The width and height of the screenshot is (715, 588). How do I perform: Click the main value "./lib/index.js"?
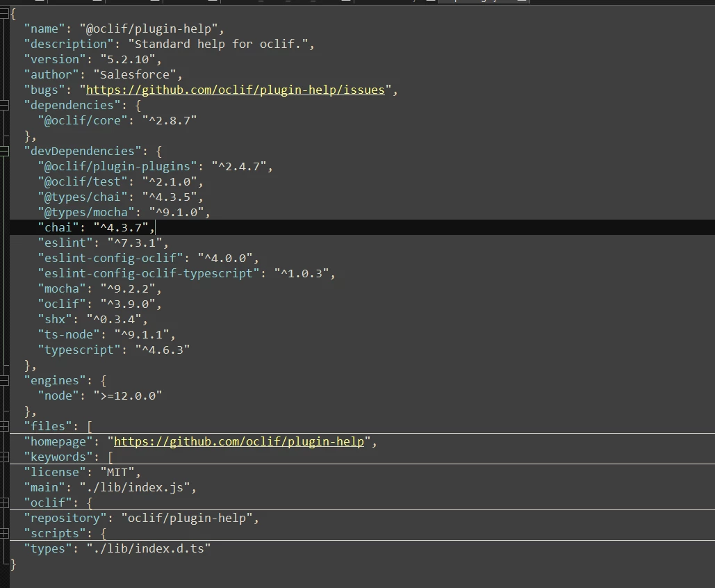click(x=135, y=487)
